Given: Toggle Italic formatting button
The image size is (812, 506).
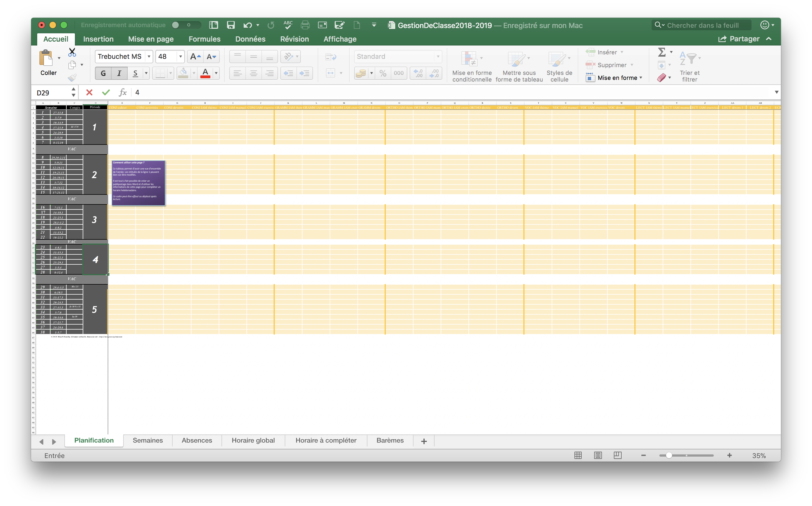Looking at the screenshot, I should [x=119, y=72].
